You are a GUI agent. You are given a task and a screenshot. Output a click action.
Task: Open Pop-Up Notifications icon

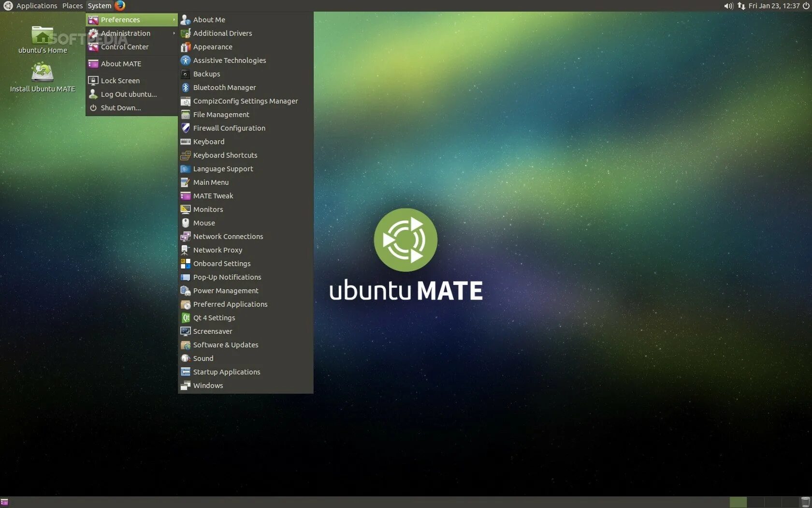[x=186, y=277]
